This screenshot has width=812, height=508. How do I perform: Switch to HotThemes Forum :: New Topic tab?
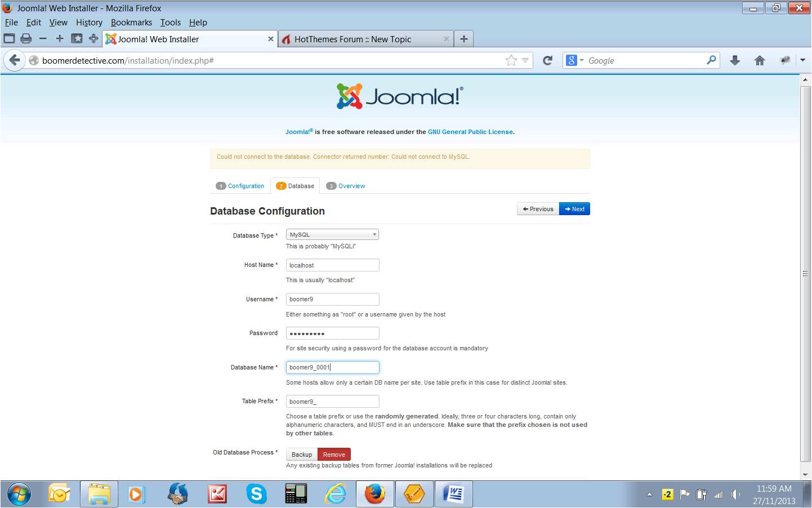pos(365,39)
